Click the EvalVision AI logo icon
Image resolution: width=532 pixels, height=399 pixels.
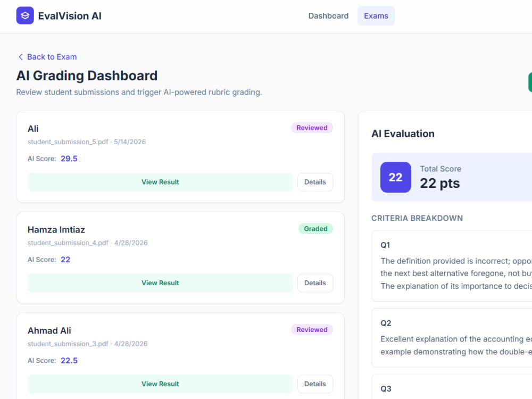(x=25, y=15)
